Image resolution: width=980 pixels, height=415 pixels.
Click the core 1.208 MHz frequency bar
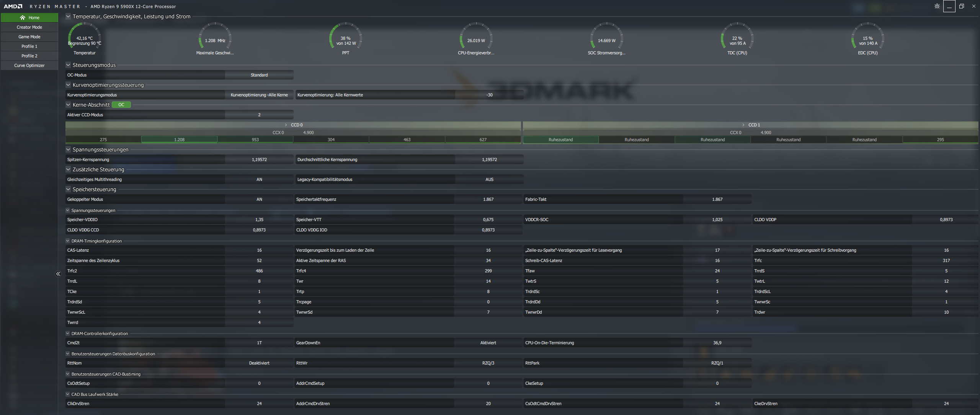coord(179,140)
